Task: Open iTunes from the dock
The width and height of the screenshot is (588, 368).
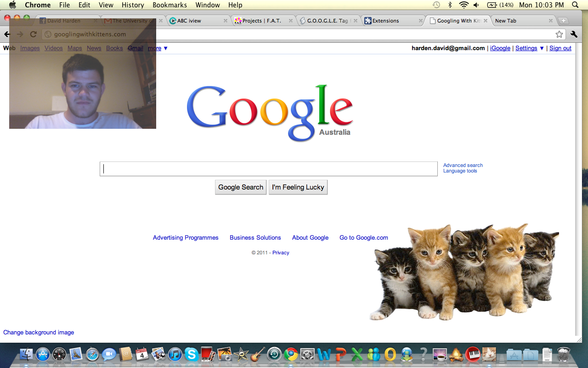Action: (x=175, y=354)
